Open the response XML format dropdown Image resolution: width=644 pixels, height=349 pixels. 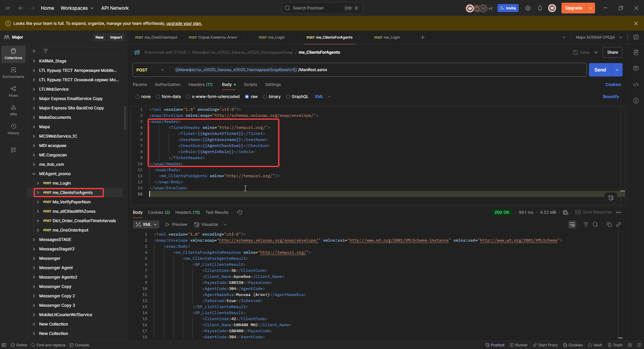(146, 225)
